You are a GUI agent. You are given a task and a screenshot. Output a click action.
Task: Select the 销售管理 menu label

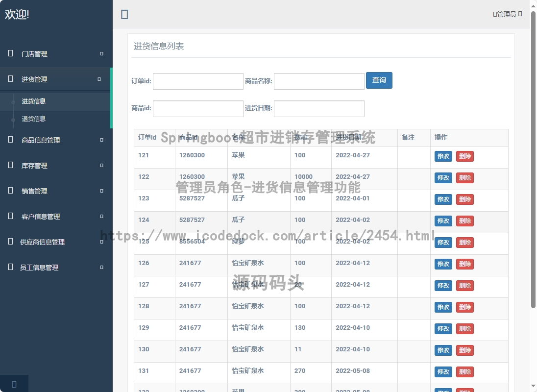[x=34, y=191]
